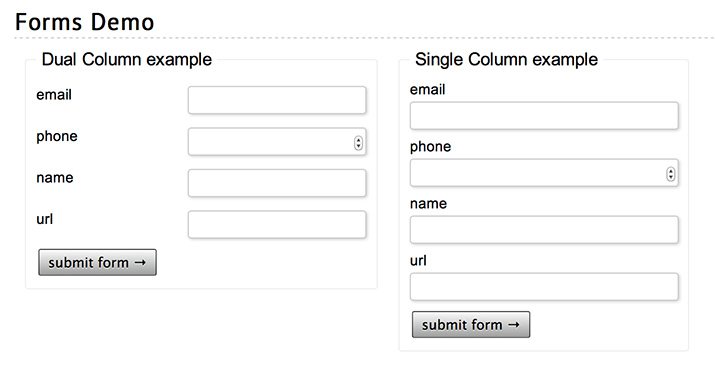Select the name input in Single Column example
Screen dimensions: 715x366
(544, 230)
